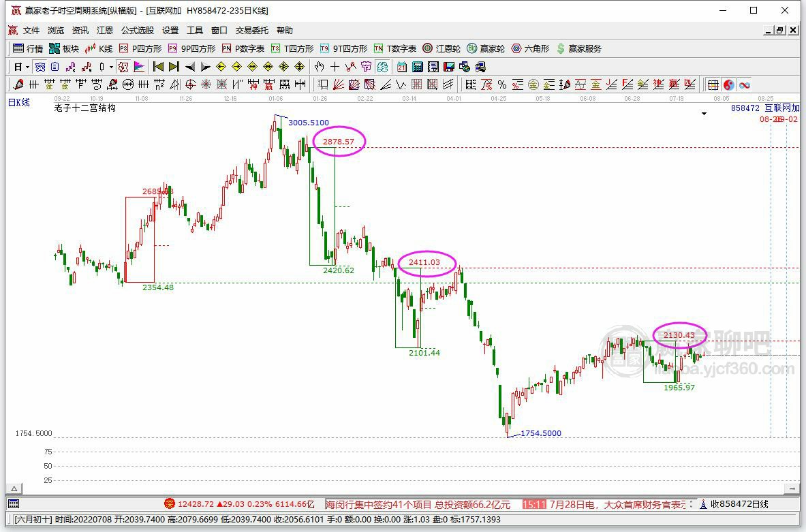Open the P四方形 price square tool
The image size is (806, 532).
[140, 48]
